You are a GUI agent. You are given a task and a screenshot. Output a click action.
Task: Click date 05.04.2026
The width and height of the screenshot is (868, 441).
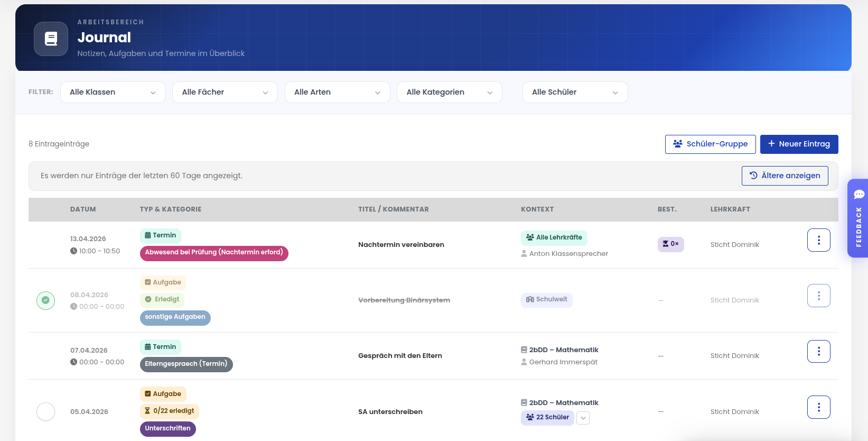pyautogui.click(x=89, y=412)
